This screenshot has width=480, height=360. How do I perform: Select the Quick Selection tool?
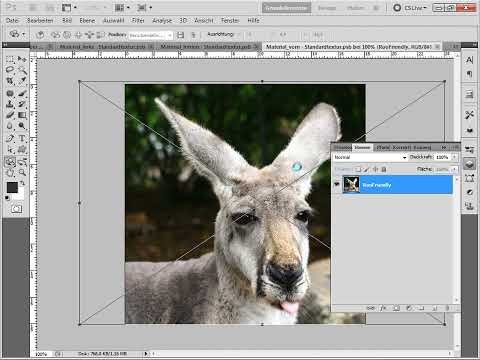point(22,70)
